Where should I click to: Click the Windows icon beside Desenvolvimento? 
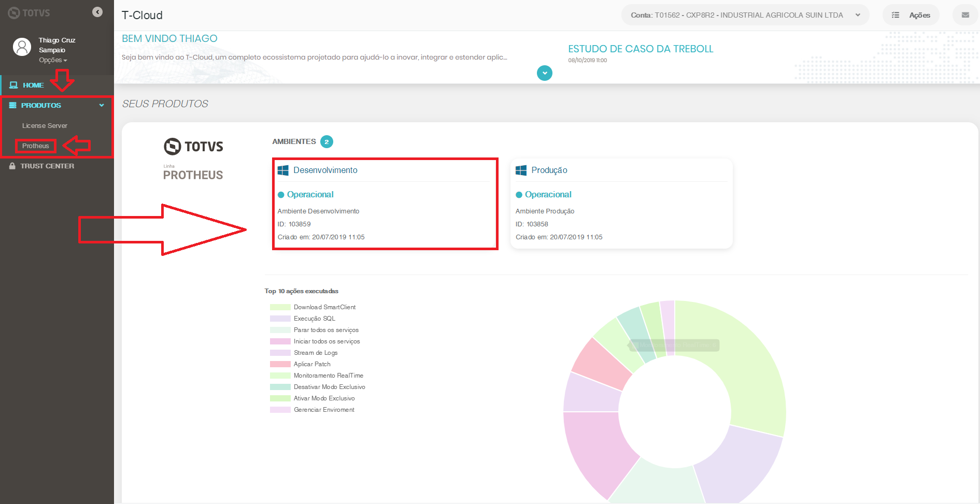coord(283,170)
